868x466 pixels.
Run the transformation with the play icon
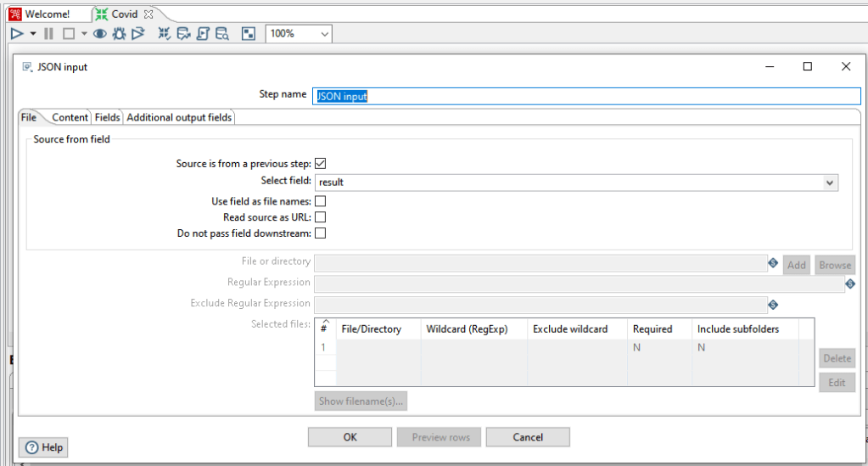click(17, 34)
